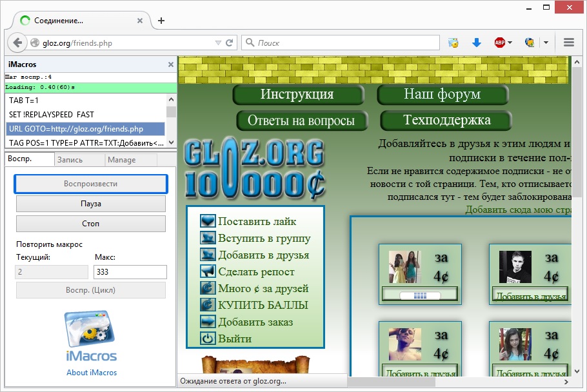
Task: Click the Стоп button
Action: pyautogui.click(x=90, y=223)
